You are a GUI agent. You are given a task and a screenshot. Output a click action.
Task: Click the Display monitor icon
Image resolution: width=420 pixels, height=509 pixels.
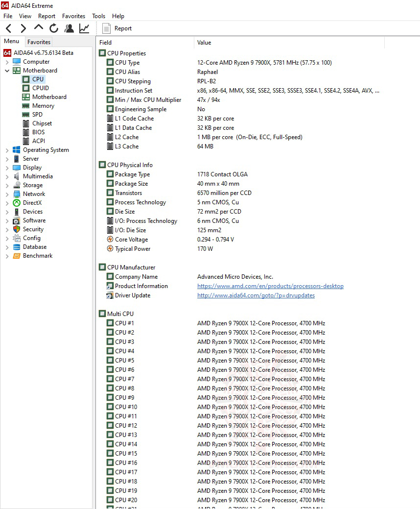[x=17, y=168]
